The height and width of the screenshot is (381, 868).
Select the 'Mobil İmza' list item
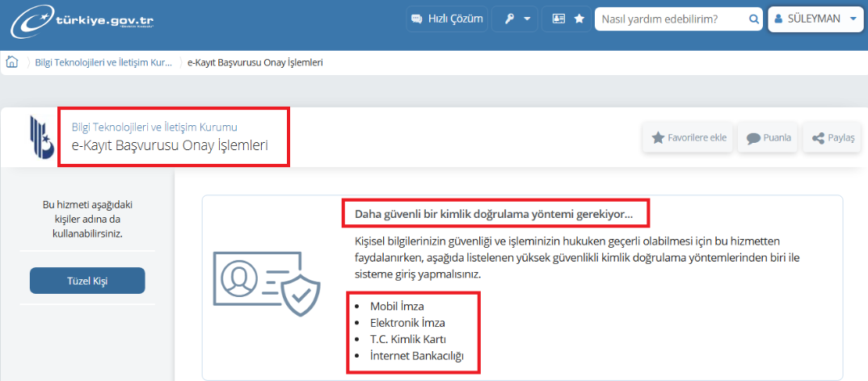397,306
